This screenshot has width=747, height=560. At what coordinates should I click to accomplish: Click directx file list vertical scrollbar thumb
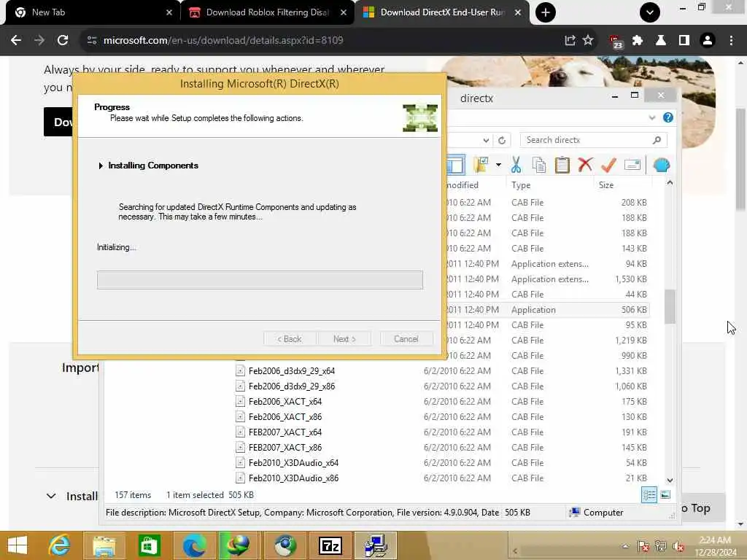(x=670, y=306)
